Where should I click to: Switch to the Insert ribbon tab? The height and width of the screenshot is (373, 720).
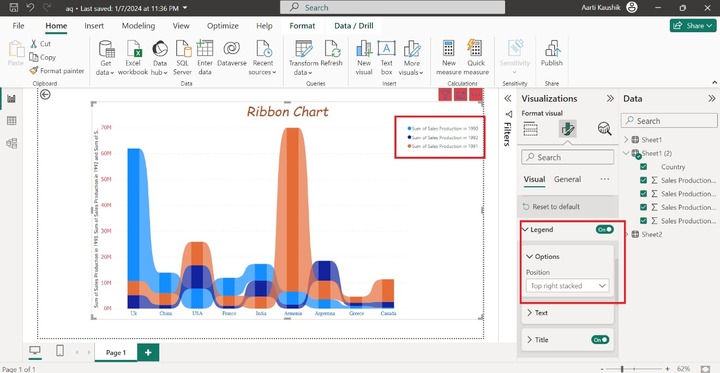(94, 26)
